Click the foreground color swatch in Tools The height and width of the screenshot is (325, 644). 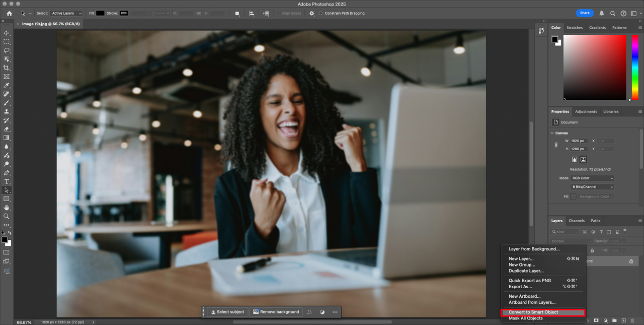pos(5,240)
